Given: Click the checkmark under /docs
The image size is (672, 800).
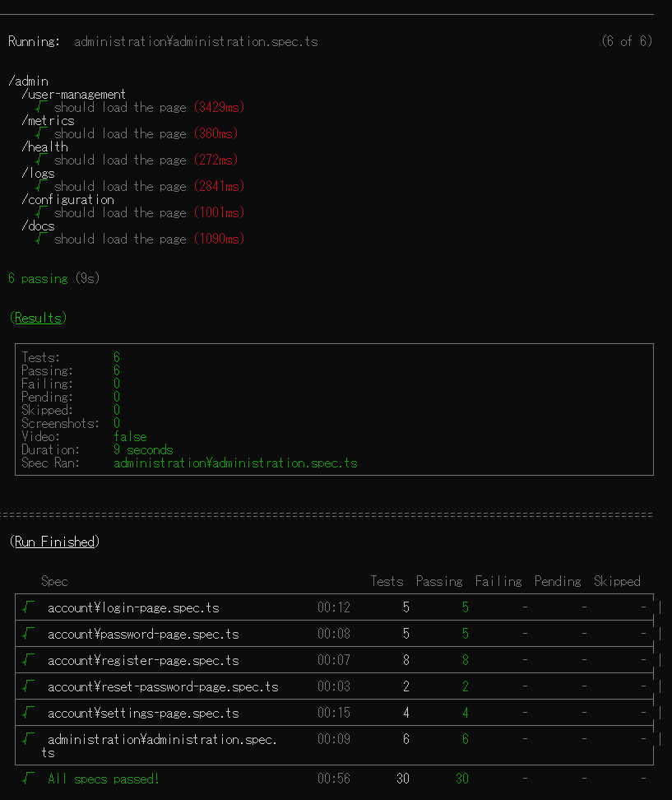Looking at the screenshot, I should (x=41, y=239).
